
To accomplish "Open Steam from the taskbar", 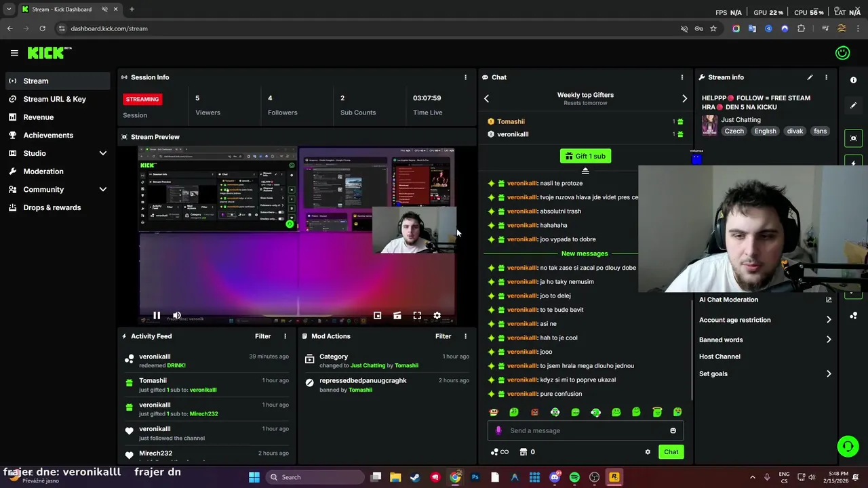I will point(415,477).
